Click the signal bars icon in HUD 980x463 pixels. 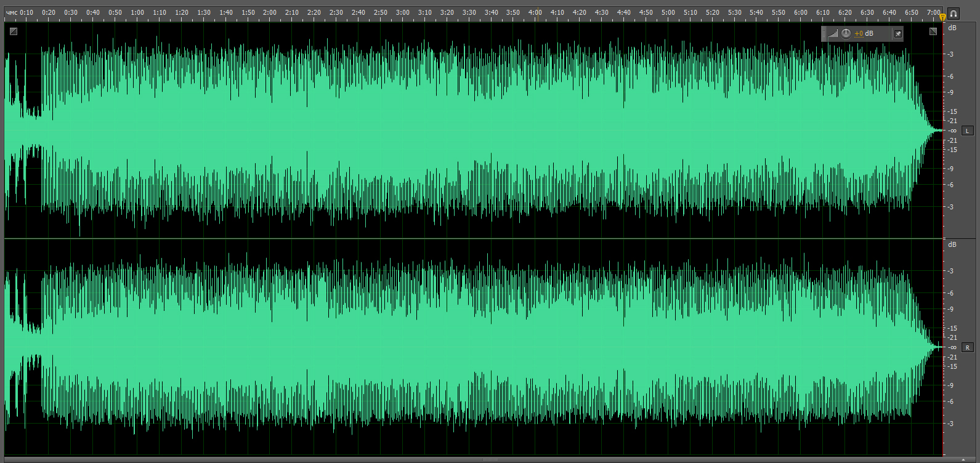[x=833, y=34]
